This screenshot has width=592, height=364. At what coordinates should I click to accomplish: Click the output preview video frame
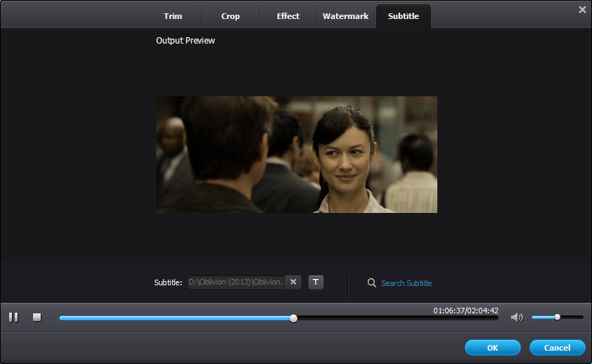point(297,155)
